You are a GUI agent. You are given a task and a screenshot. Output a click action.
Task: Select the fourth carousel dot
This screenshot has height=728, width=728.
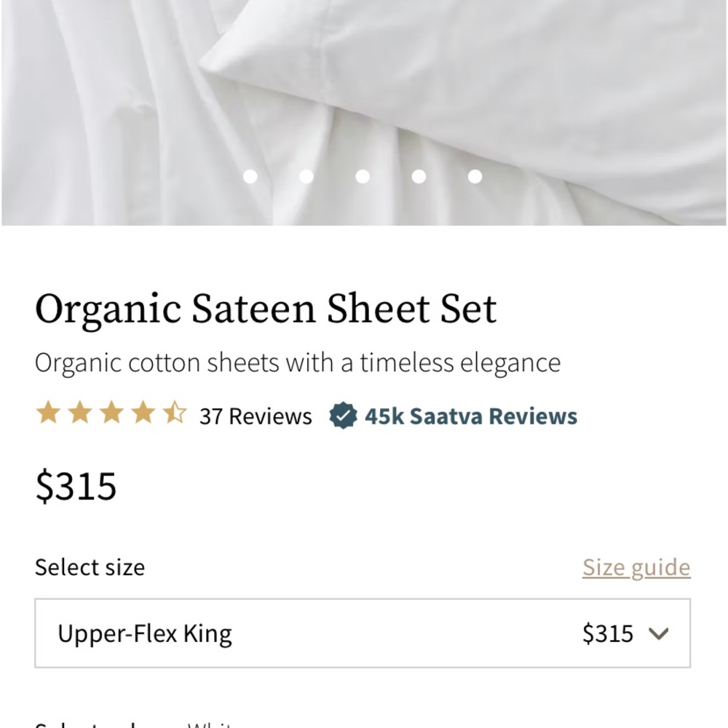[x=419, y=175]
